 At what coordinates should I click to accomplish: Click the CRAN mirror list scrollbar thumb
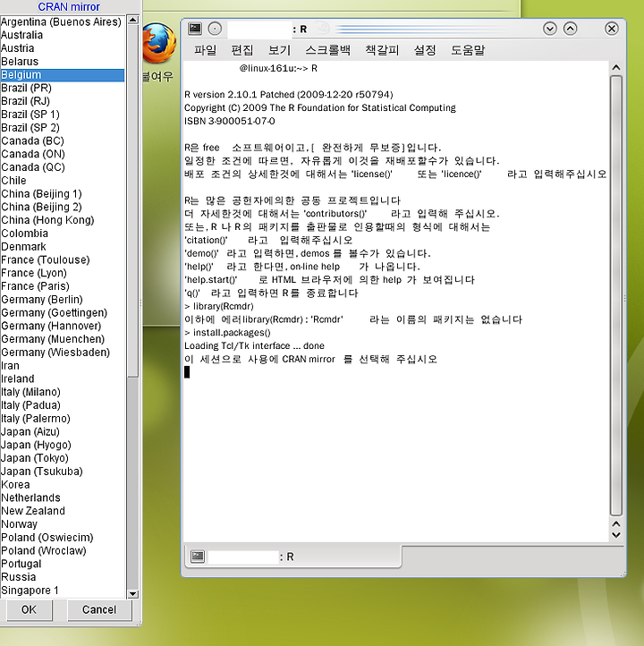point(132,200)
